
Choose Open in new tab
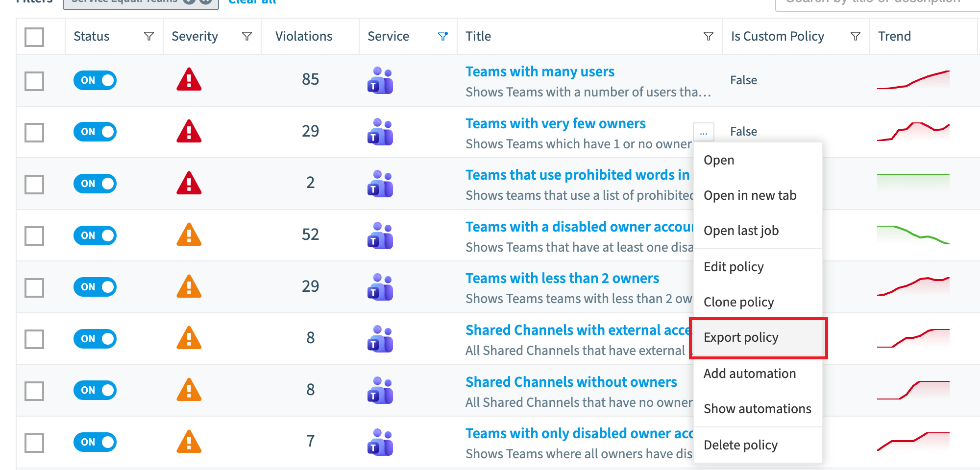(x=758, y=195)
